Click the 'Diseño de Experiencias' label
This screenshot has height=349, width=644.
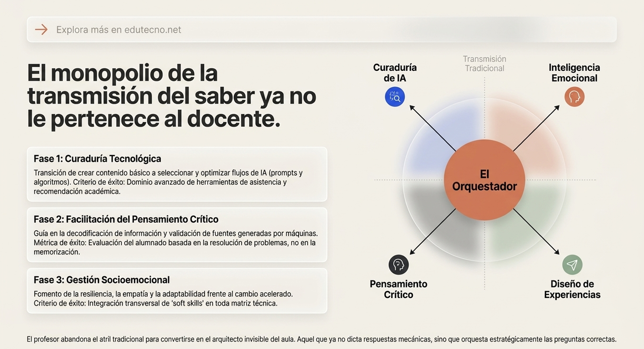pos(572,289)
